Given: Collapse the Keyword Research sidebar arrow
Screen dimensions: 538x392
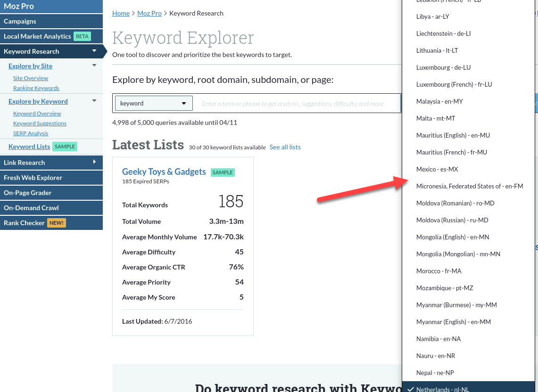Looking at the screenshot, I should 94,51.
